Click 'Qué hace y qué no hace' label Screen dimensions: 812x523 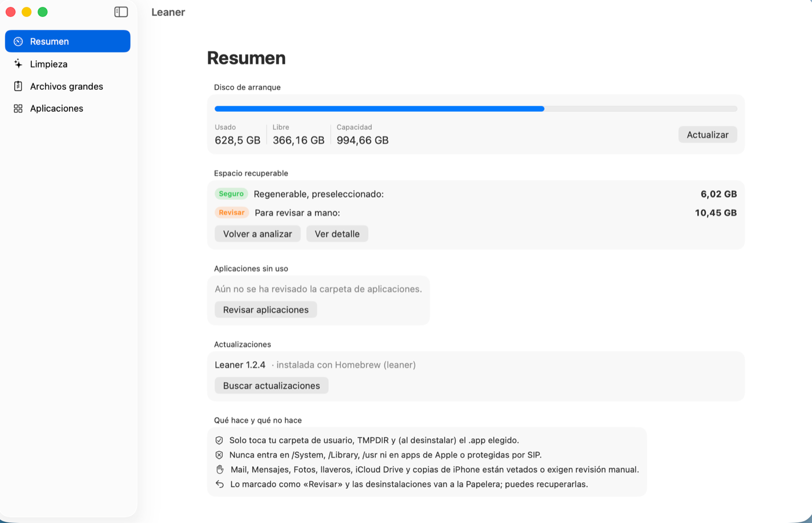pyautogui.click(x=258, y=420)
